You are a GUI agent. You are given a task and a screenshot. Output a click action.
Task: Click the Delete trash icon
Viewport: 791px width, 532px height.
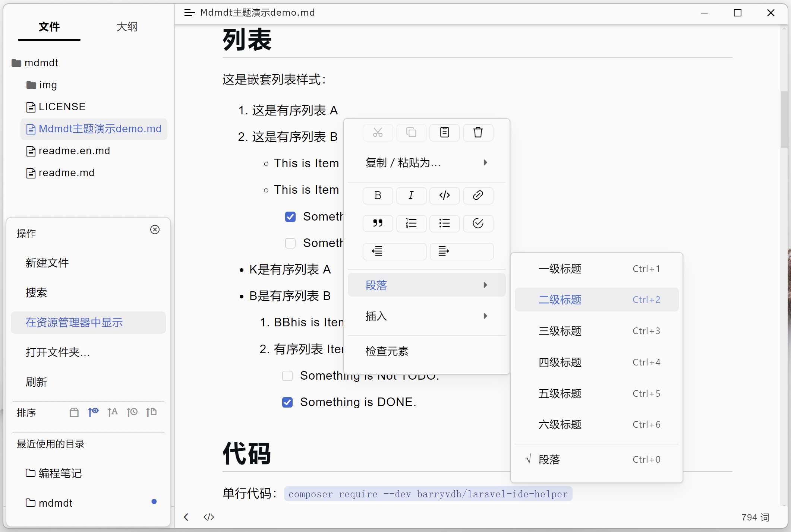coord(478,133)
